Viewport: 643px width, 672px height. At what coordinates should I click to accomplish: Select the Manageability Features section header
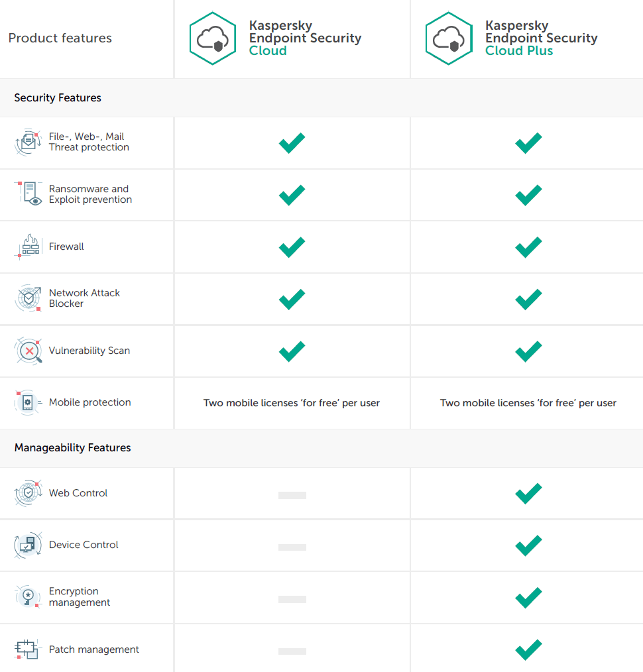[72, 448]
